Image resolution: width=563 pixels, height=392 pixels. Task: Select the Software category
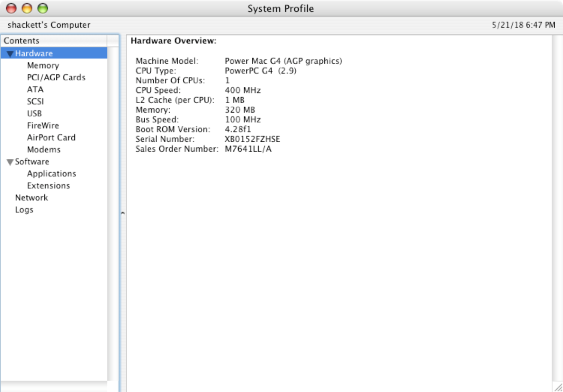(x=32, y=161)
